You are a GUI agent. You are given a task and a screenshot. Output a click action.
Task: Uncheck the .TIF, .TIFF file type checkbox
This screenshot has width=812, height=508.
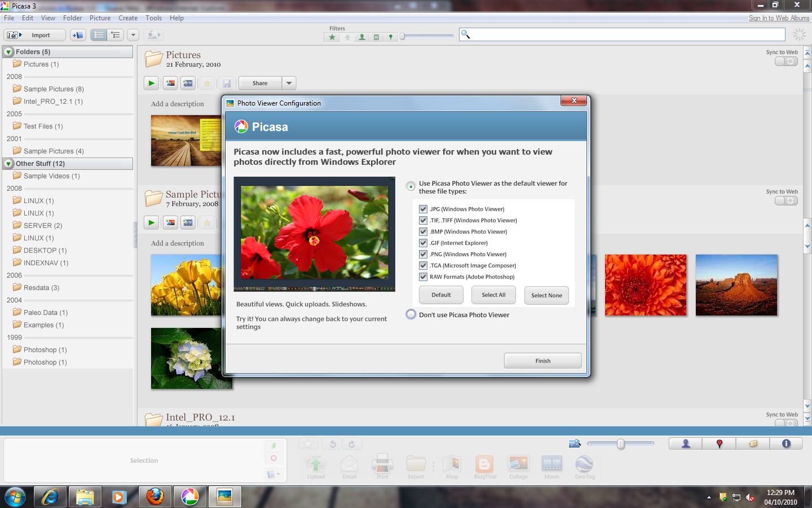click(x=423, y=220)
